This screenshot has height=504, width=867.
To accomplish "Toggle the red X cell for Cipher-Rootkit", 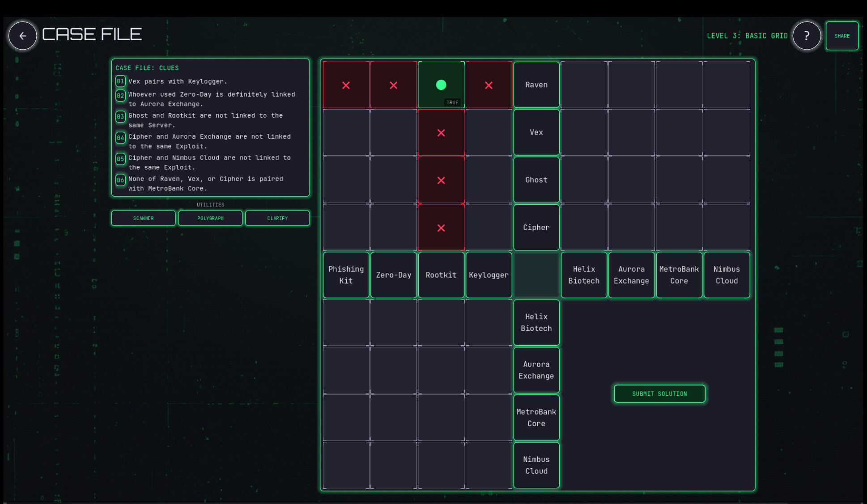I will [x=441, y=228].
